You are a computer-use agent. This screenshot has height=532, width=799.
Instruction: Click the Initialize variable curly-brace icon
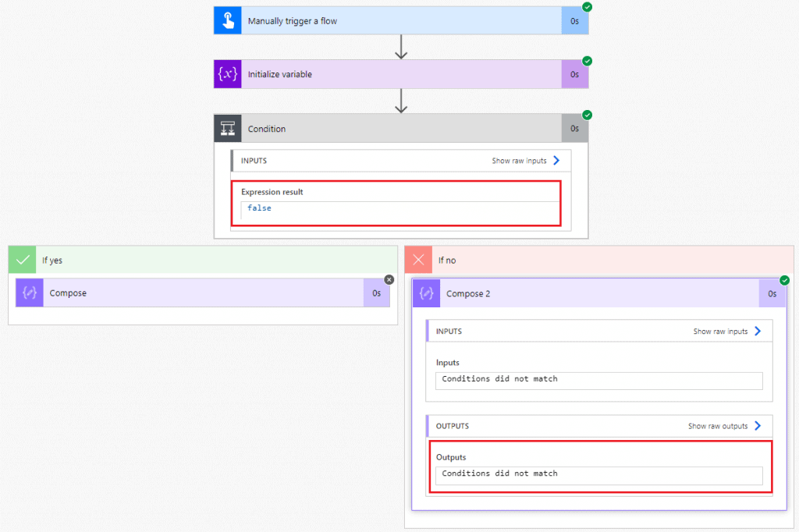click(227, 74)
